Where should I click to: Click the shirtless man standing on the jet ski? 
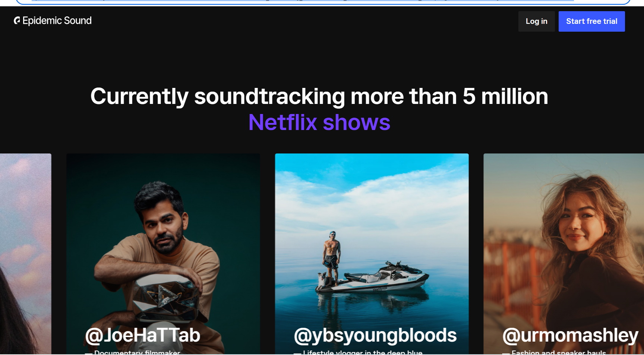tap(332, 253)
